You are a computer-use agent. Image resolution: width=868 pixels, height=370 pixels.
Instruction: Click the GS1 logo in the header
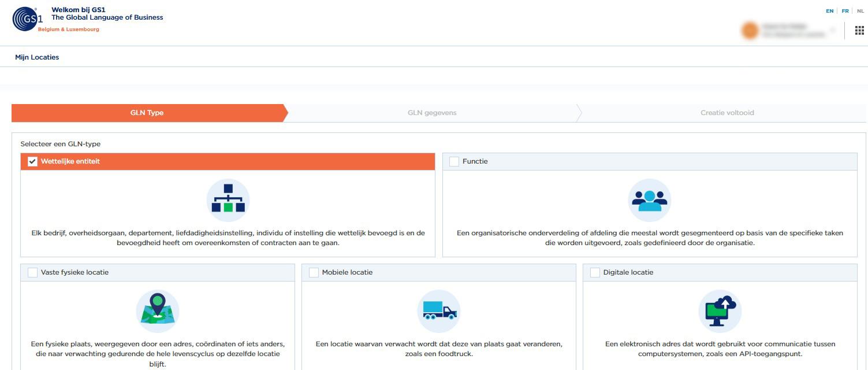click(x=27, y=19)
